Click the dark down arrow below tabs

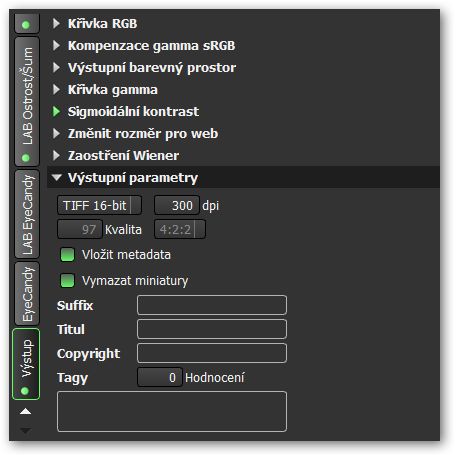[25, 431]
